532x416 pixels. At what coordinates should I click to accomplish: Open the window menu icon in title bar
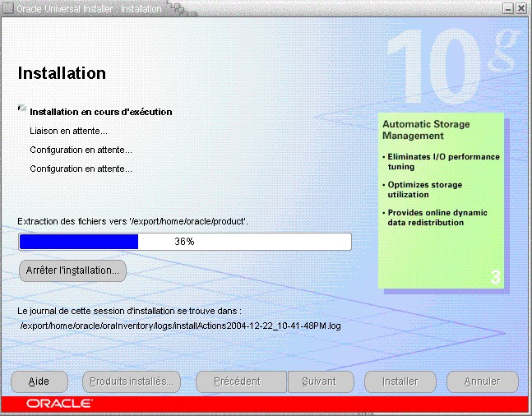pyautogui.click(x=8, y=8)
